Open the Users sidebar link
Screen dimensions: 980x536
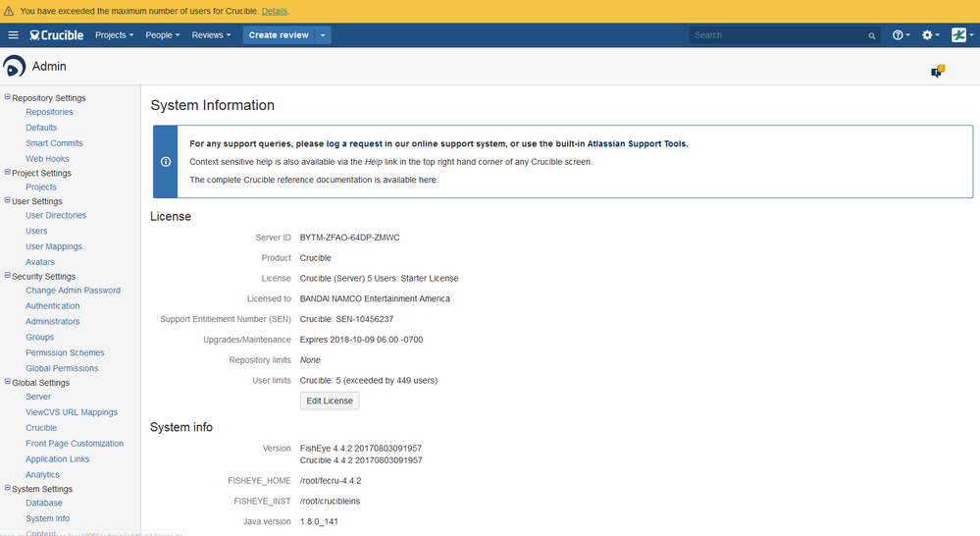click(x=36, y=231)
